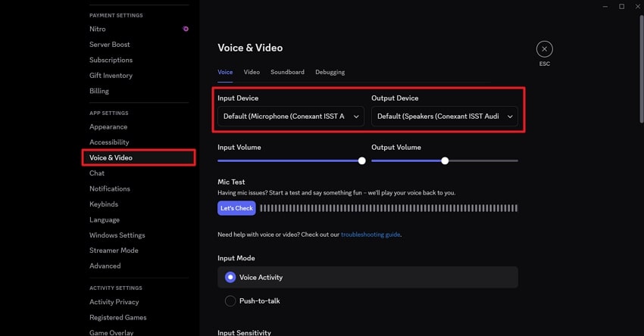Minimize the Discord window
This screenshot has height=336, width=644.
pyautogui.click(x=605, y=7)
